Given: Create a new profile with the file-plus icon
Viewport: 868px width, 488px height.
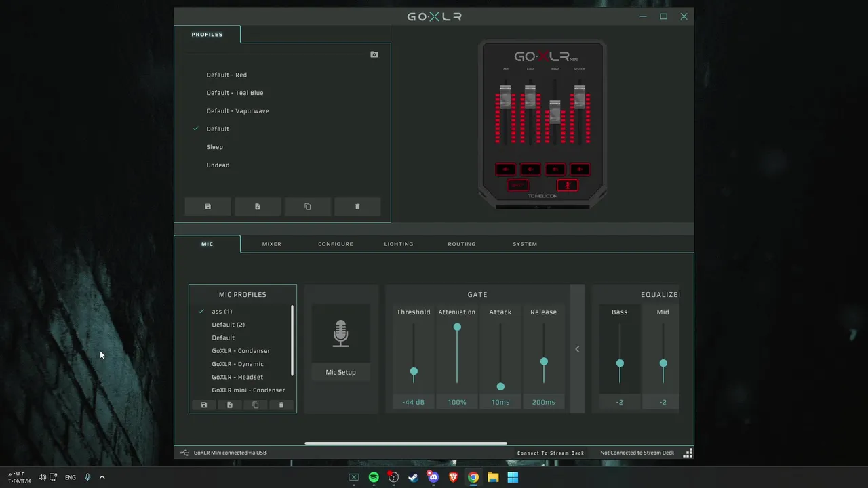Looking at the screenshot, I should (x=258, y=207).
